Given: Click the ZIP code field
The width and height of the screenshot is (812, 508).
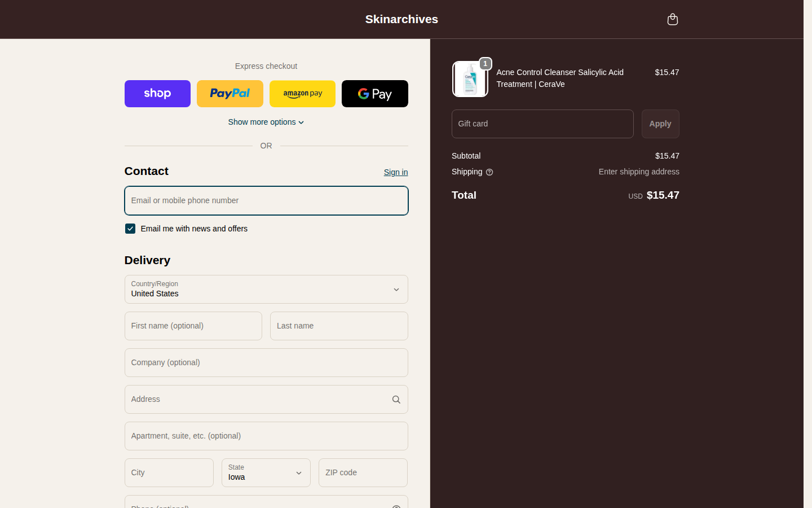Looking at the screenshot, I should [x=363, y=473].
